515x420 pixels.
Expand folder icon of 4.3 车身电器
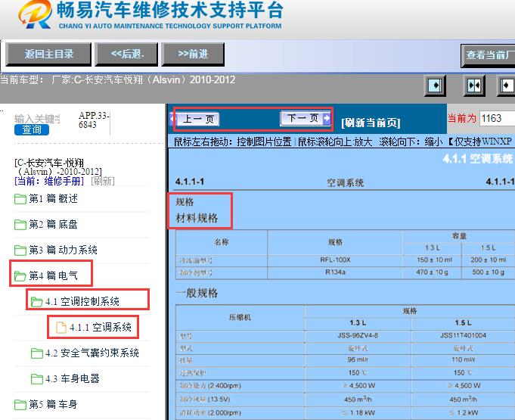(x=36, y=378)
